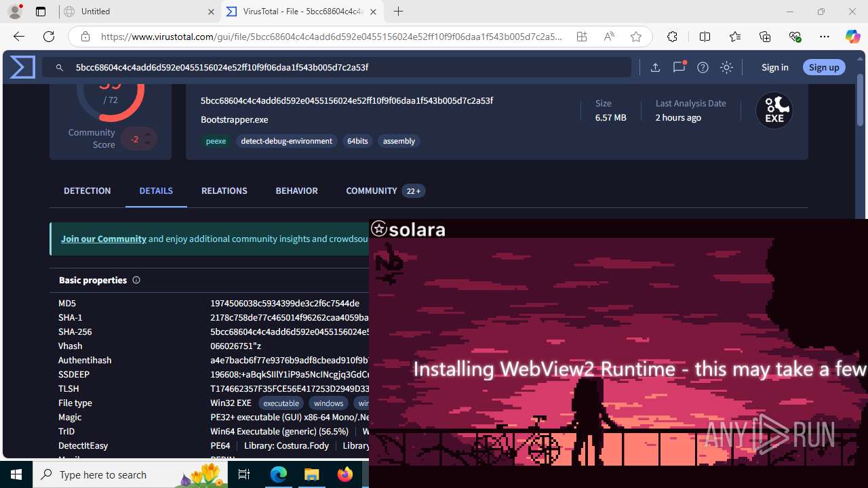The width and height of the screenshot is (868, 488).
Task: Switch to the DETECTION tab
Action: 87,191
